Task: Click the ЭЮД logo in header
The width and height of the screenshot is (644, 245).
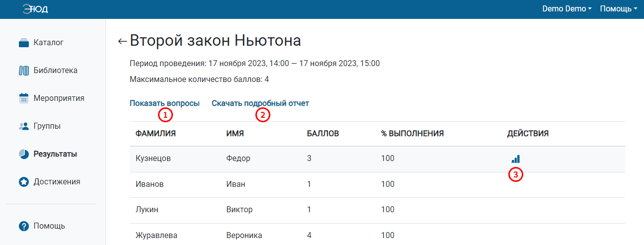Action: click(35, 9)
